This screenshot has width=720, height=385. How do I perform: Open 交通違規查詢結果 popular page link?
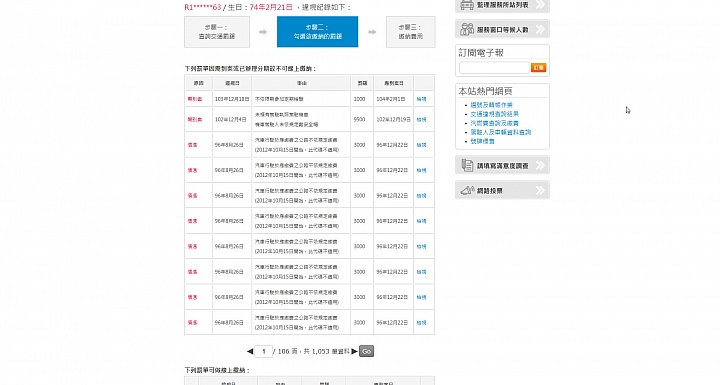(494, 114)
